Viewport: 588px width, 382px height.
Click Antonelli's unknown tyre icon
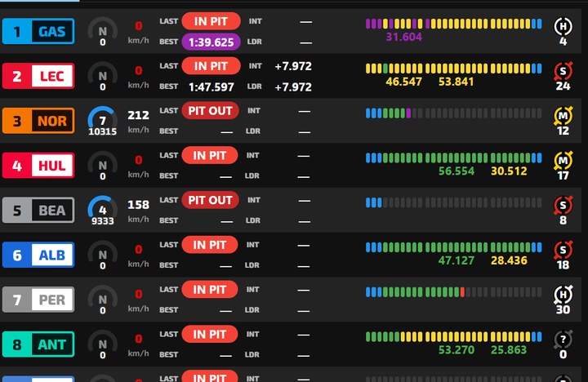563,338
